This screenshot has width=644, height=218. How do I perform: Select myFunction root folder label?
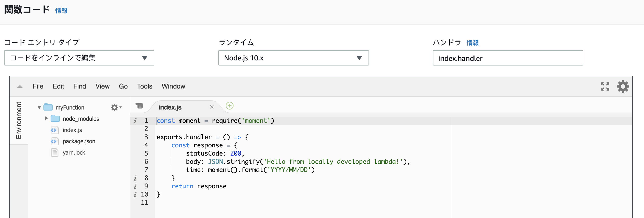[x=70, y=107]
